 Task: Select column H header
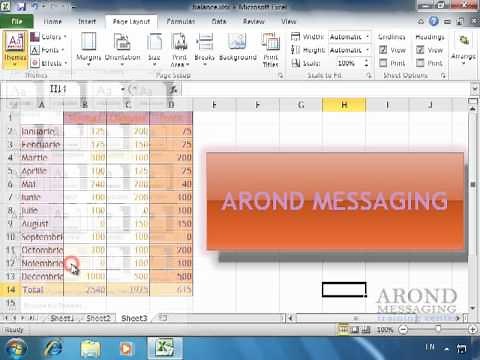344,105
